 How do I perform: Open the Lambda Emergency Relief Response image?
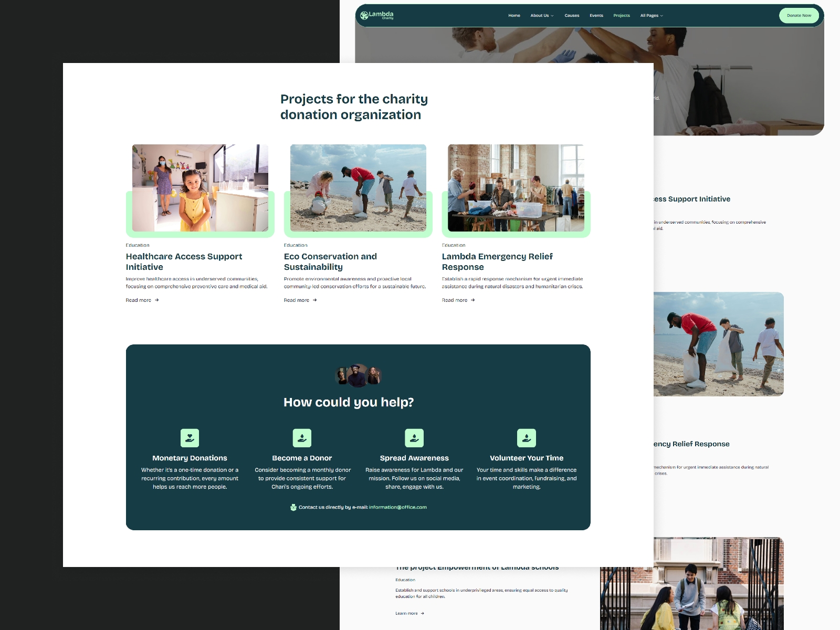[516, 188]
